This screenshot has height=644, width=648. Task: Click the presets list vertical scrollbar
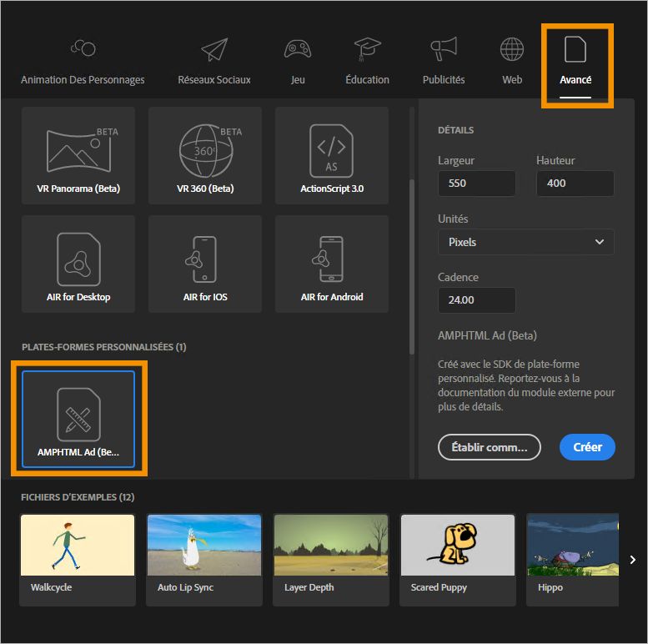point(412,267)
